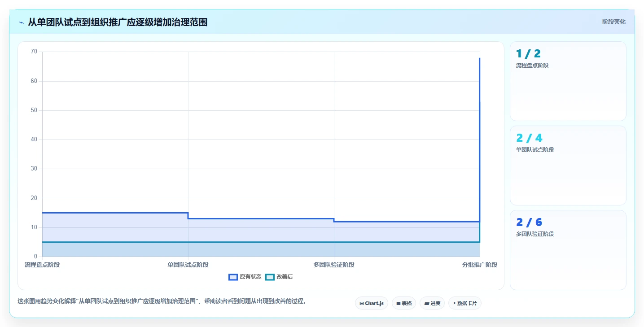Click the 单团队试点阶段 x-axis label
644x327 pixels.
click(188, 265)
